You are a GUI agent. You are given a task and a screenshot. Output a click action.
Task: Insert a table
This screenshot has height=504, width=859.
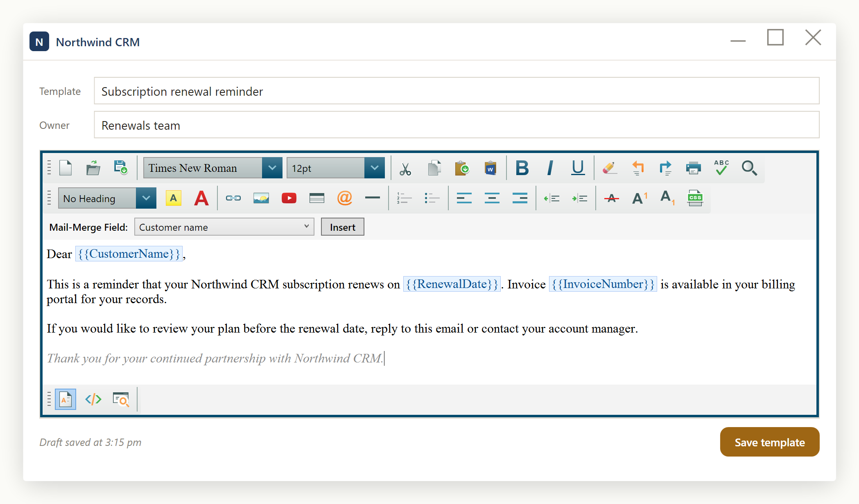(317, 198)
